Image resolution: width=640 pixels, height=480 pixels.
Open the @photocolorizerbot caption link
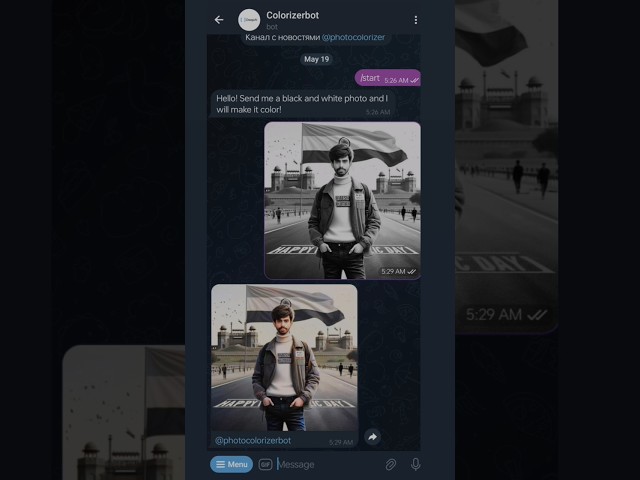coord(253,440)
